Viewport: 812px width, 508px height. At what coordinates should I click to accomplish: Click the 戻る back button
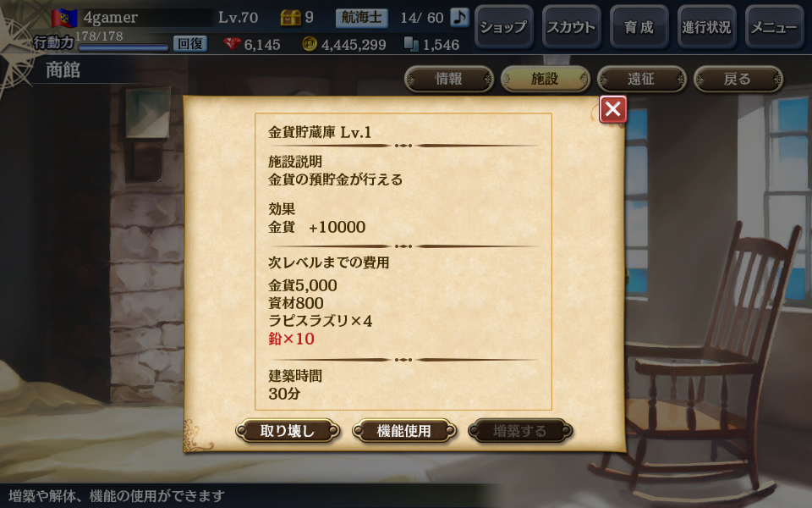[738, 79]
